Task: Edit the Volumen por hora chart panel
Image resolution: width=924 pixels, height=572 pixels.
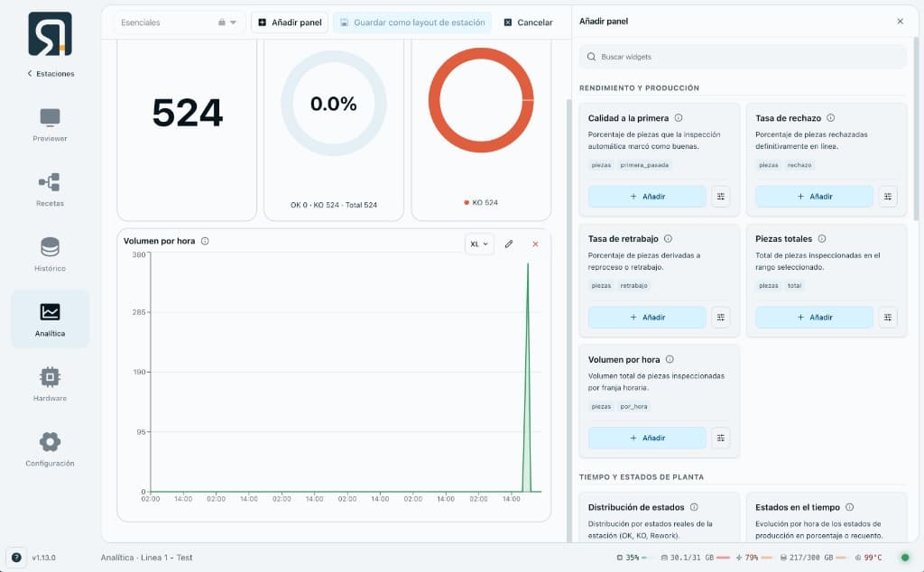Action: click(509, 244)
